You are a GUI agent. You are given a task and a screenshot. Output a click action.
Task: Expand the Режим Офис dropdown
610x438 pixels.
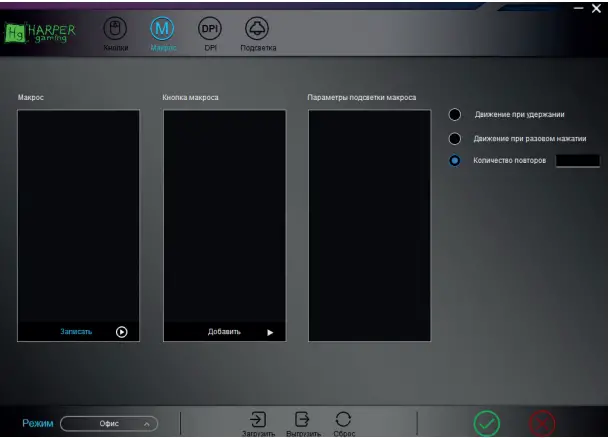tap(109, 424)
